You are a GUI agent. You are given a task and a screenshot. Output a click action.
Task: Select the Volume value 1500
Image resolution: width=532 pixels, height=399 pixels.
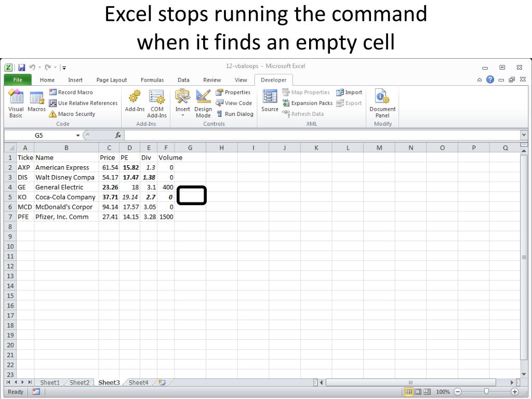coord(166,217)
